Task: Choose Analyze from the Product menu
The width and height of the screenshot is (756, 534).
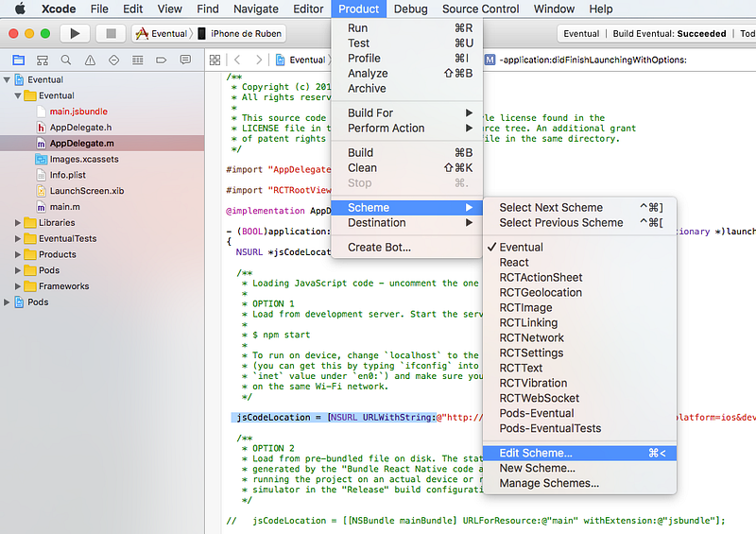Action: click(x=407, y=74)
